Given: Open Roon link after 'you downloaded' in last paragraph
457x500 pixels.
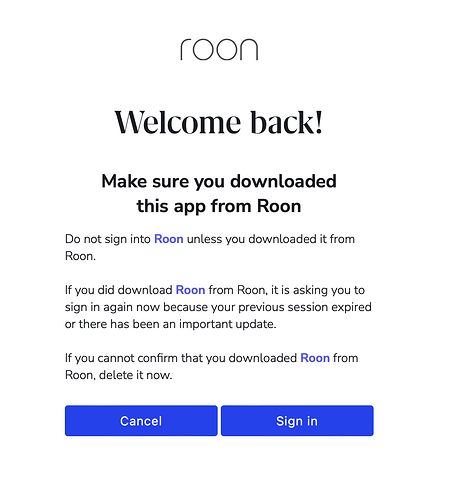Looking at the screenshot, I should coord(315,358).
